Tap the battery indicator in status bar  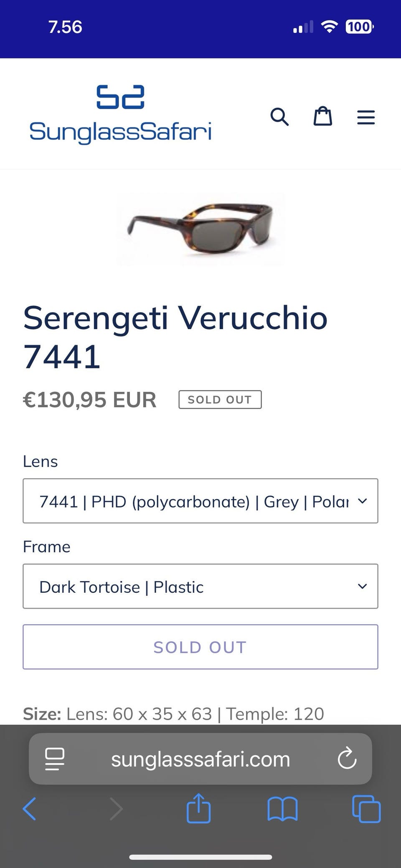point(359,27)
